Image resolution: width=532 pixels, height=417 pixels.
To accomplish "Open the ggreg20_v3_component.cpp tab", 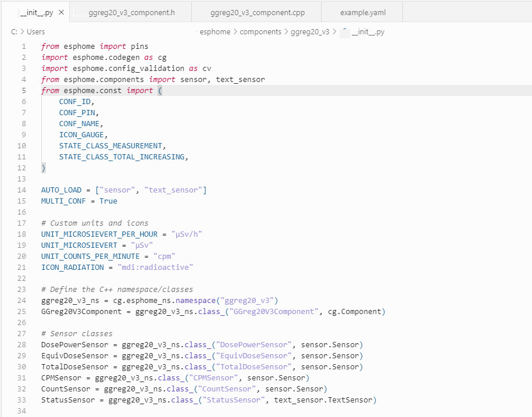I will pos(257,12).
